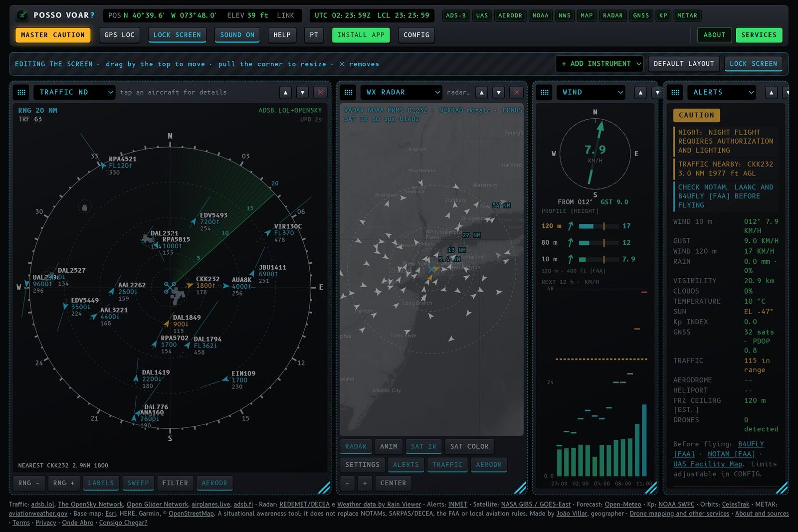Viewport: 798px width, 532px height.
Task: Open the WX RADAR instrument dropdown
Action: click(x=401, y=92)
